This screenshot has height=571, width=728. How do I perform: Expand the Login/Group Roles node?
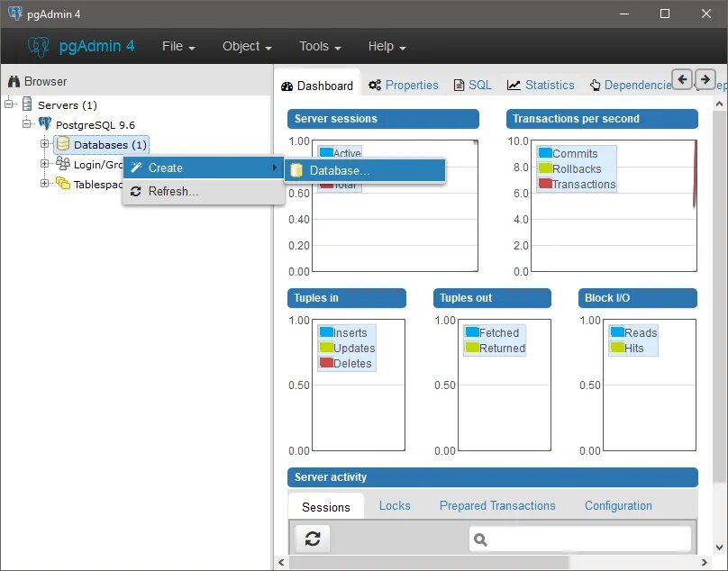(44, 163)
